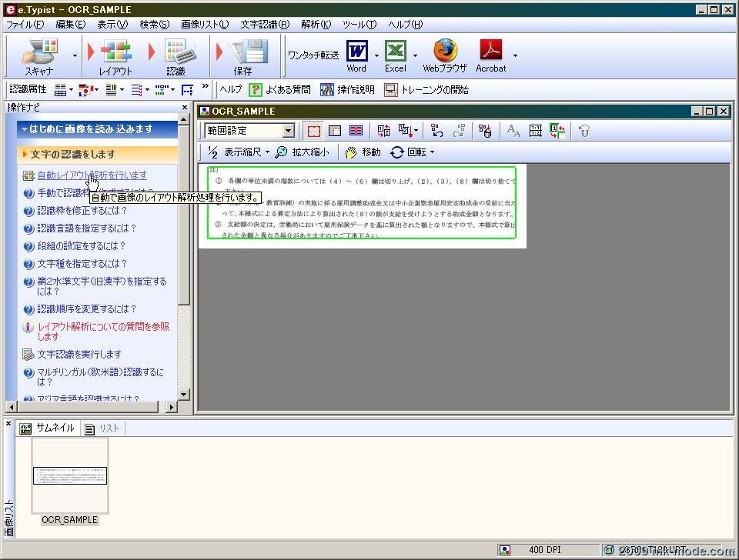Click the 自動レイアウト解析を行います link

(92, 175)
